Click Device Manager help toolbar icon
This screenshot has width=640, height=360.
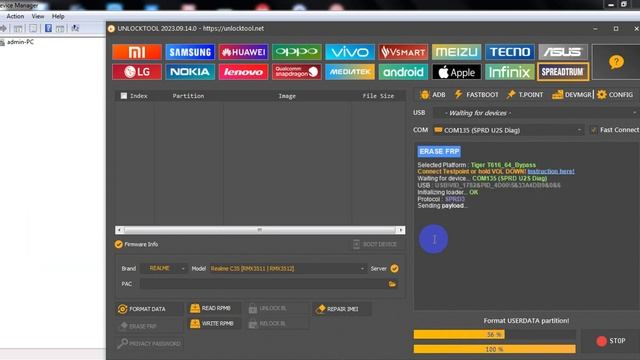tap(48, 28)
